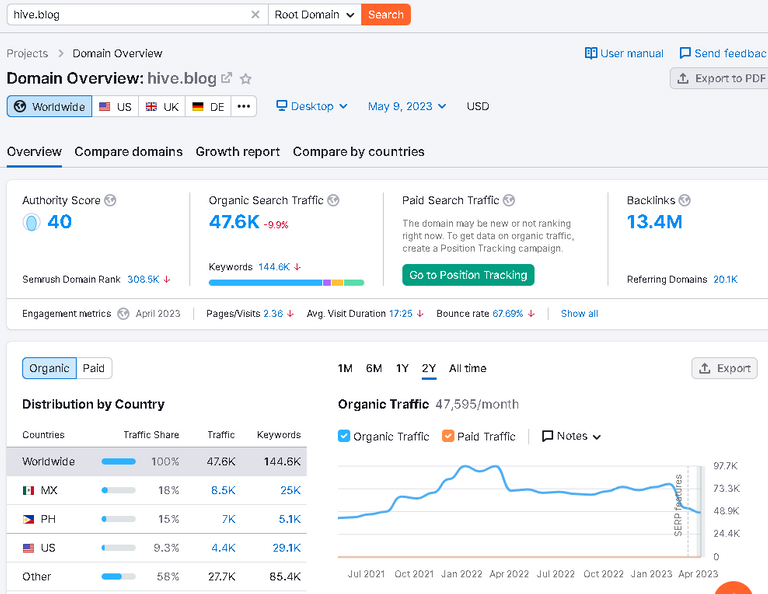768x594 pixels.
Task: Open Root Domain dropdown
Action: (314, 15)
